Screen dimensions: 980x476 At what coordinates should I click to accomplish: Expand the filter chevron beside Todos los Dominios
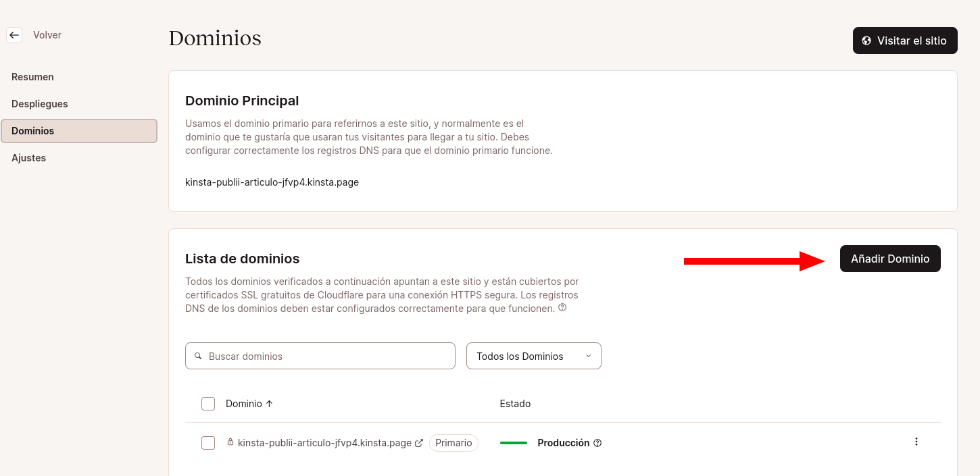point(589,356)
